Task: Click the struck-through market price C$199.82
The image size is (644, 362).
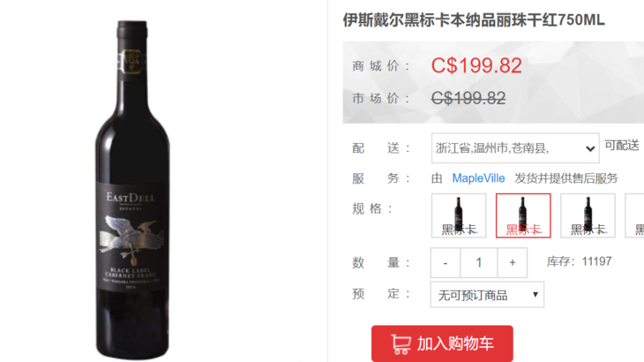Action: pyautogui.click(x=468, y=98)
